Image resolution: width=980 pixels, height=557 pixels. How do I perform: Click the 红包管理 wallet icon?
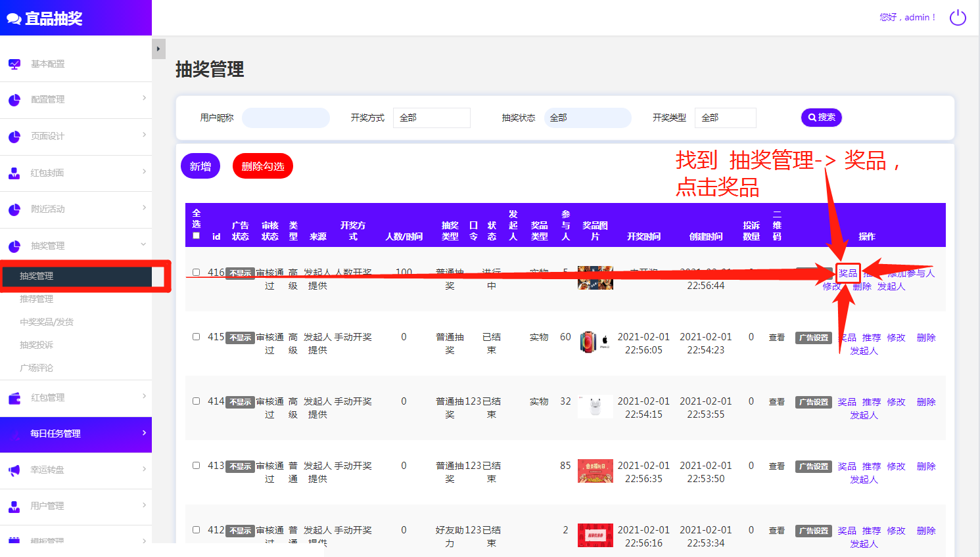[14, 398]
